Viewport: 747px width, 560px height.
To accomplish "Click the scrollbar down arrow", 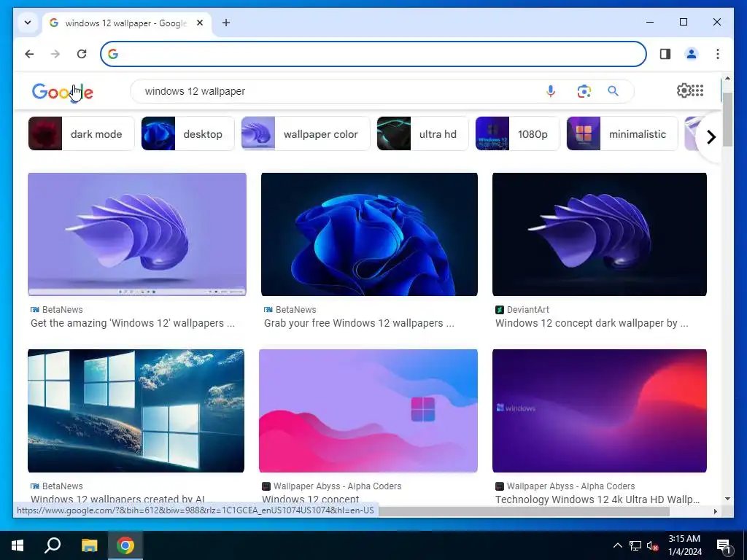I will click(727, 499).
